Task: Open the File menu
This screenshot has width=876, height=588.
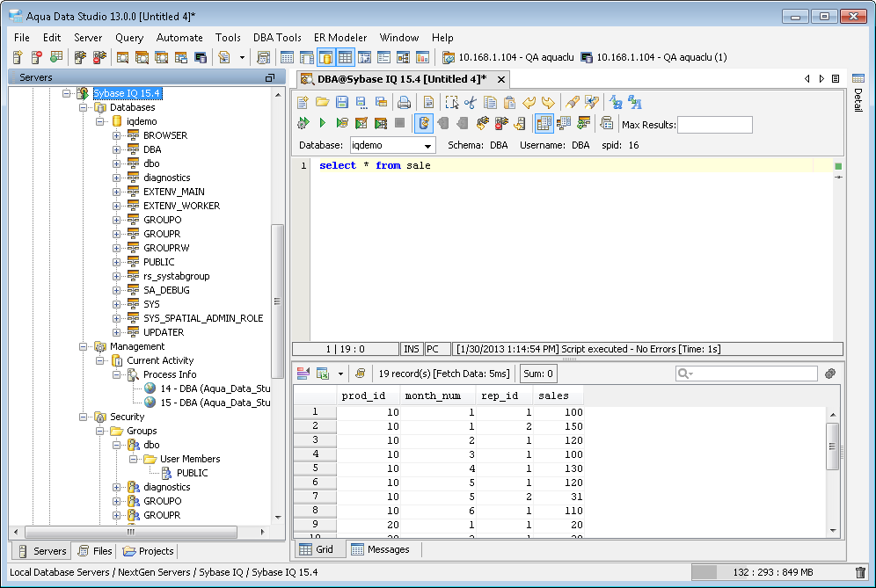Action: coord(22,38)
